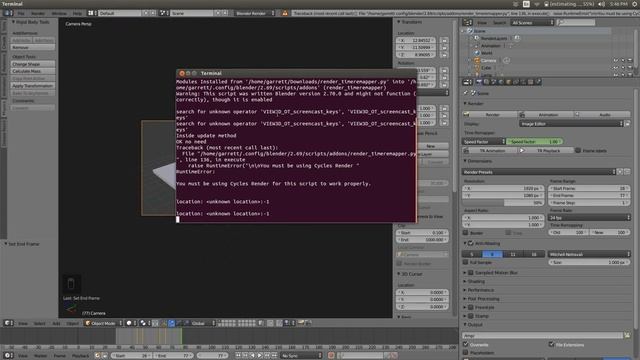Click the Audio render button
Screen dimensions: 640x360
(x=602, y=115)
